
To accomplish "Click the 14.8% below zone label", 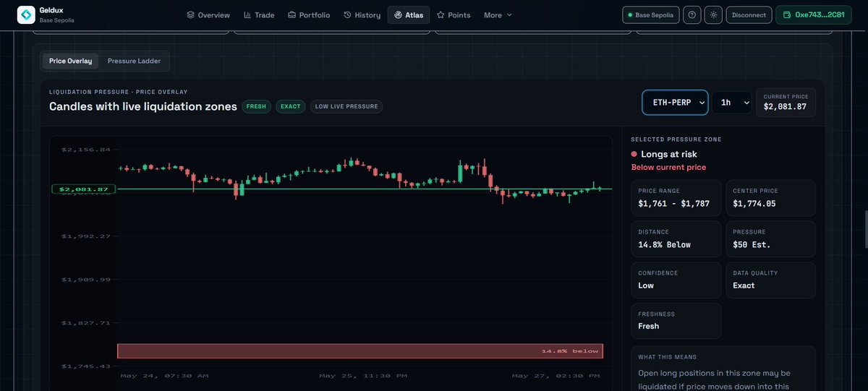I will [x=570, y=351].
